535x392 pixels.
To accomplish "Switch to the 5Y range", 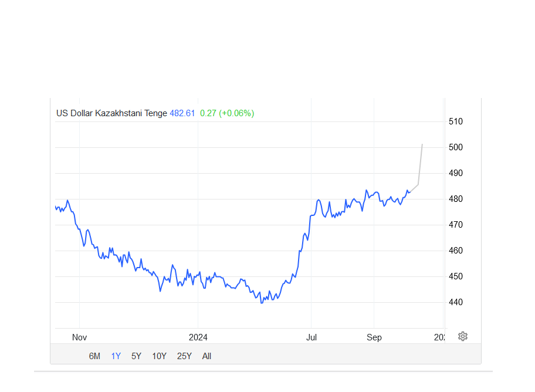I will coord(136,356).
